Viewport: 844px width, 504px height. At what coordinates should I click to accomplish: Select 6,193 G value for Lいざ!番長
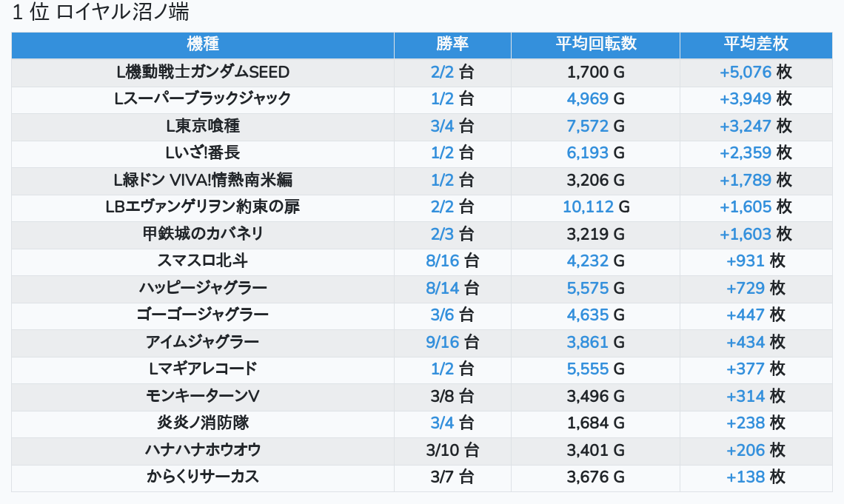pos(595,153)
